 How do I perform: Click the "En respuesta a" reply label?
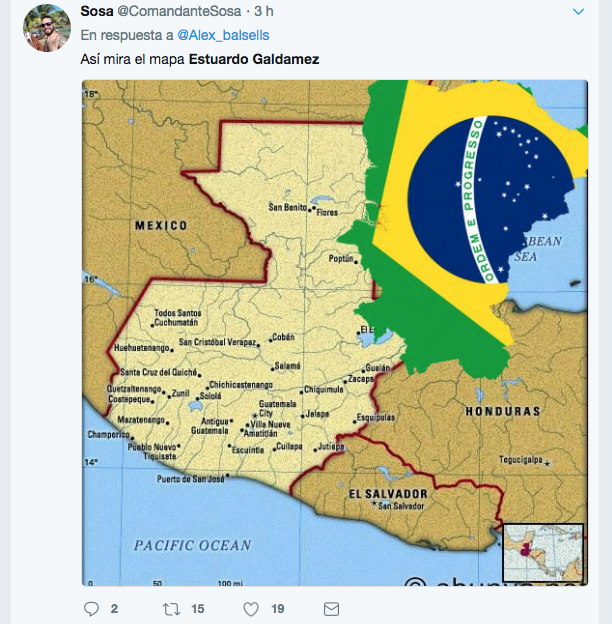pyautogui.click(x=126, y=36)
